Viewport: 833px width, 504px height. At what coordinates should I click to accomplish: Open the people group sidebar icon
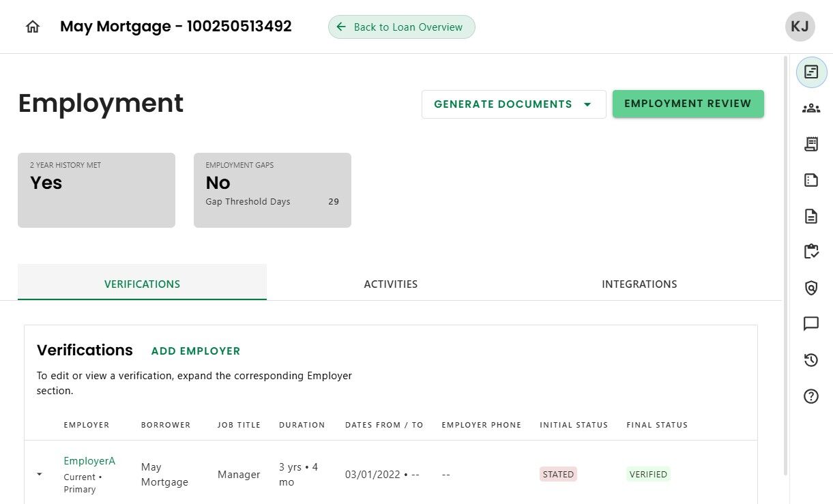(x=811, y=108)
